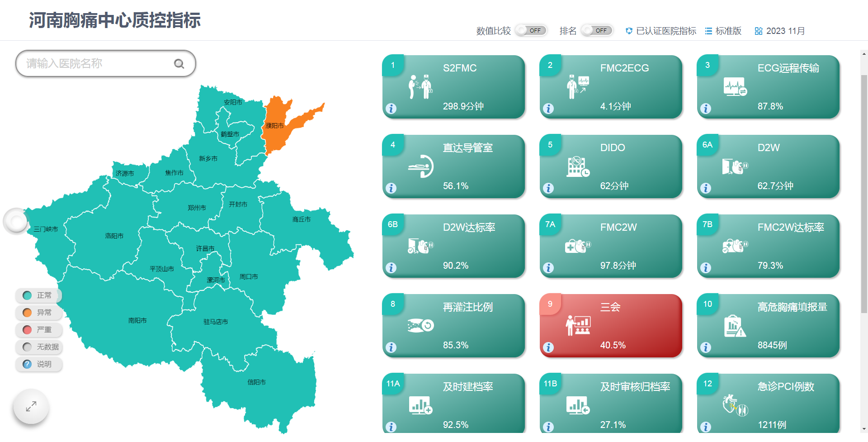Open the 已认证医院指标 dropdown
This screenshot has height=442, width=868.
pyautogui.click(x=661, y=31)
